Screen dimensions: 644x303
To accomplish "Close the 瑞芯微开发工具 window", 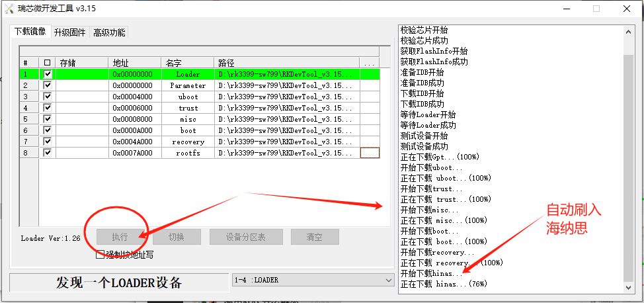I will pos(627,9).
